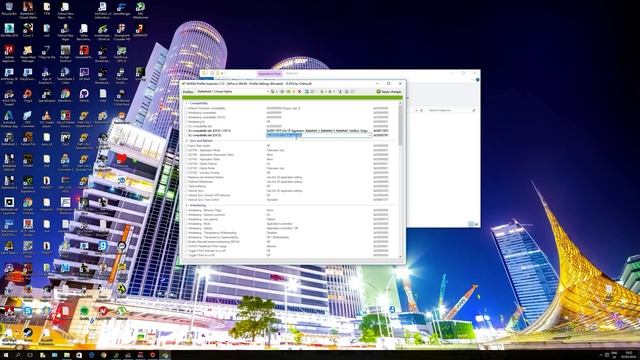Select Battlefield 1 Closed Alpha desktop icon
The height and width of the screenshot is (360, 640).
coord(28,10)
